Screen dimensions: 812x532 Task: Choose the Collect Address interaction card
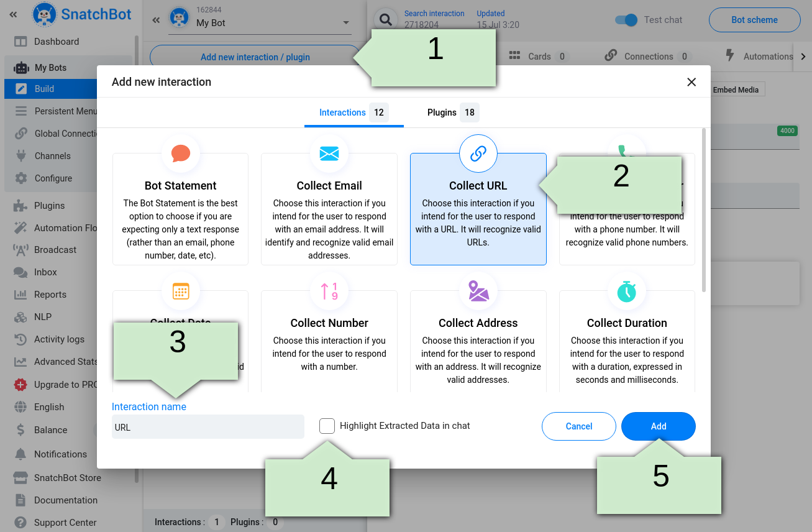click(478, 341)
